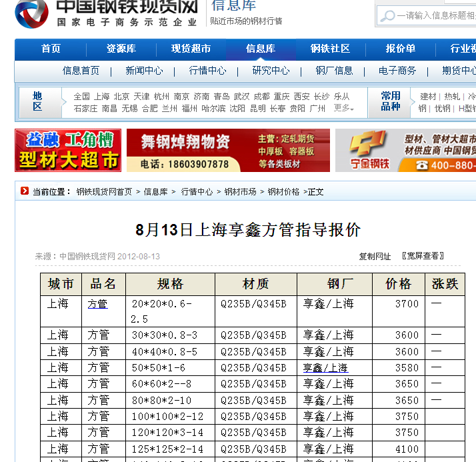Go to 钢铁现货网首页 breadcrumb

tap(104, 192)
